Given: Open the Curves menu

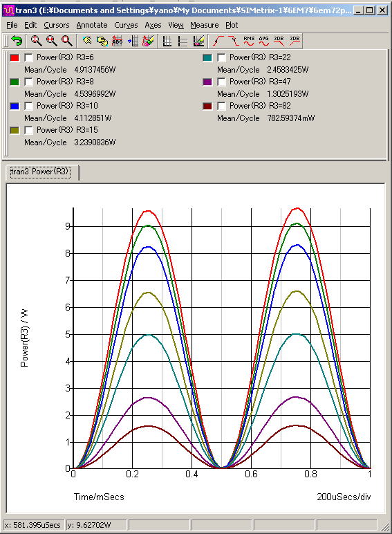Looking at the screenshot, I should [126, 25].
